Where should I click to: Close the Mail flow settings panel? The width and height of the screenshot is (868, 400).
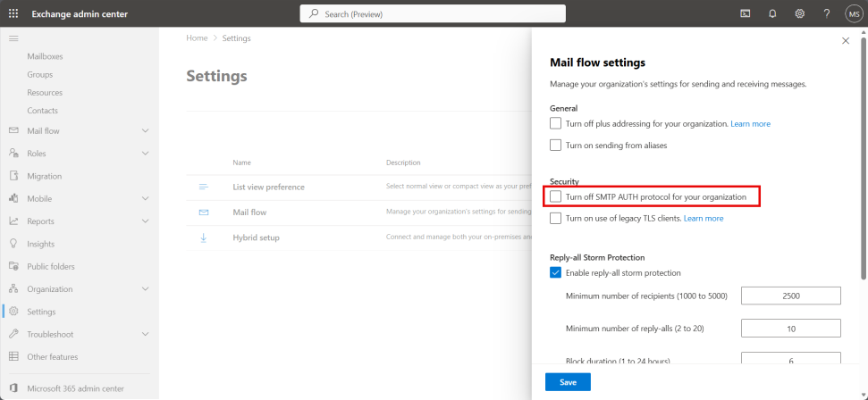tap(846, 41)
